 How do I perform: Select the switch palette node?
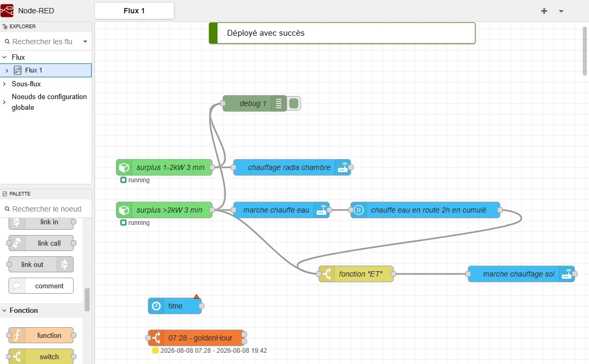(41, 357)
